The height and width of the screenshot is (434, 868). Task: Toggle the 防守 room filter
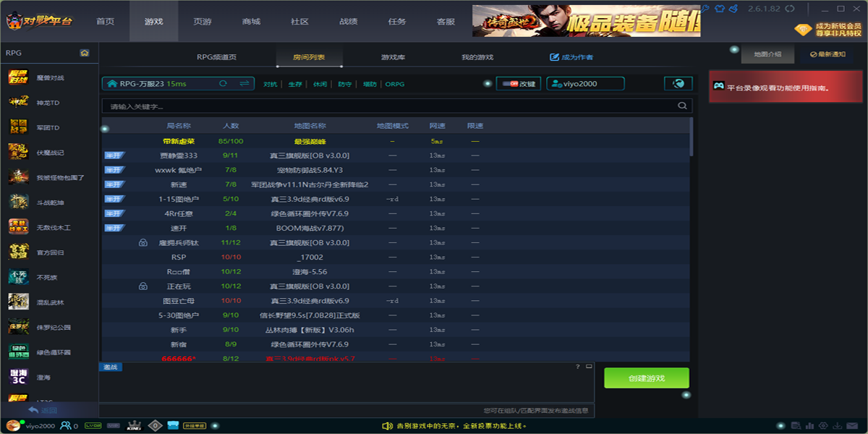[x=344, y=84]
